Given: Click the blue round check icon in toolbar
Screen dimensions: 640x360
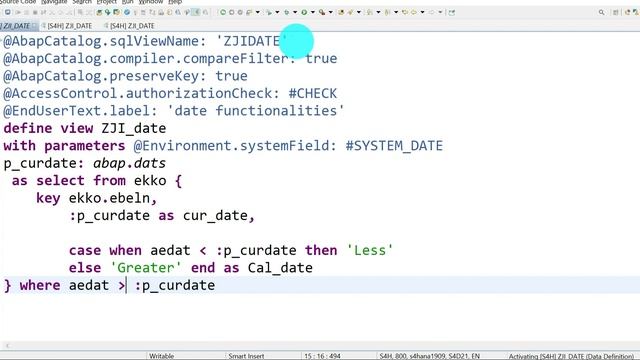Looking at the screenshot, I should coord(127,12).
